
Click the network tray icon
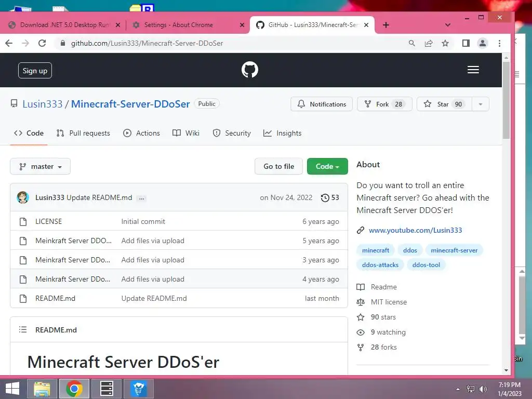pos(471,389)
